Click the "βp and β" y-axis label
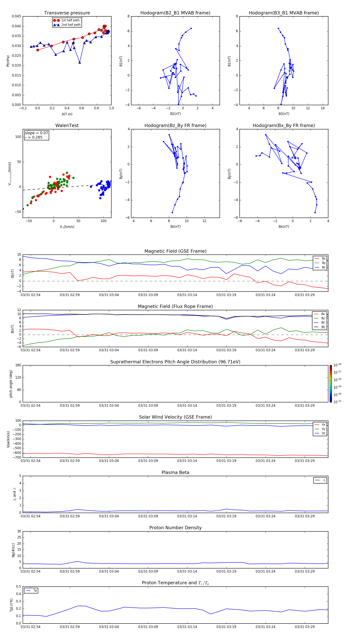The image size is (351, 644). click(x=15, y=494)
